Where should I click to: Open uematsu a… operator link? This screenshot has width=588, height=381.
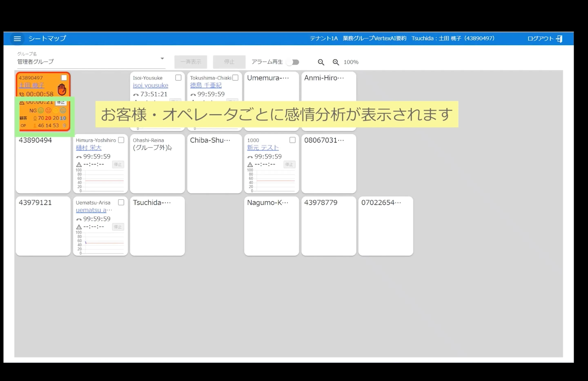coord(94,210)
